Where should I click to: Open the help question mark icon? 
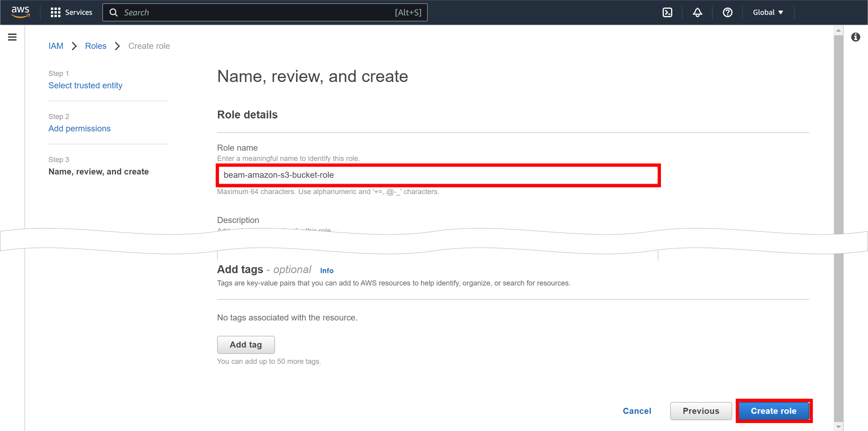[728, 12]
